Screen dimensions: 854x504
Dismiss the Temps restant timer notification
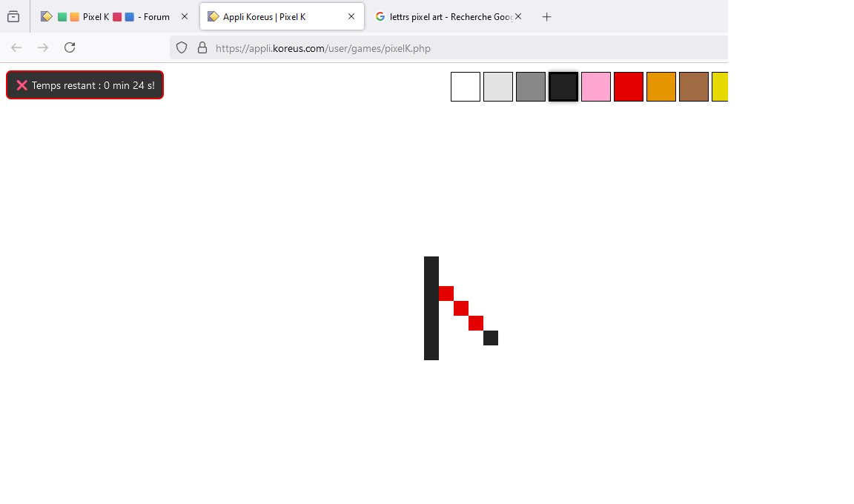click(22, 85)
